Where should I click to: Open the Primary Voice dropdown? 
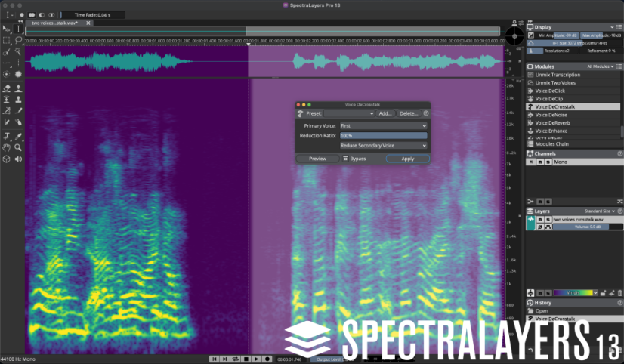pyautogui.click(x=383, y=125)
